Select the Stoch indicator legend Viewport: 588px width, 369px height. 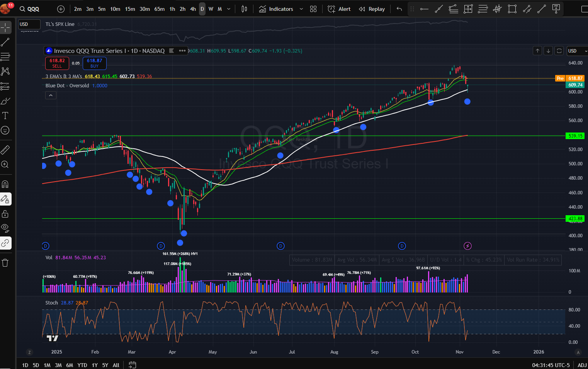pos(51,303)
